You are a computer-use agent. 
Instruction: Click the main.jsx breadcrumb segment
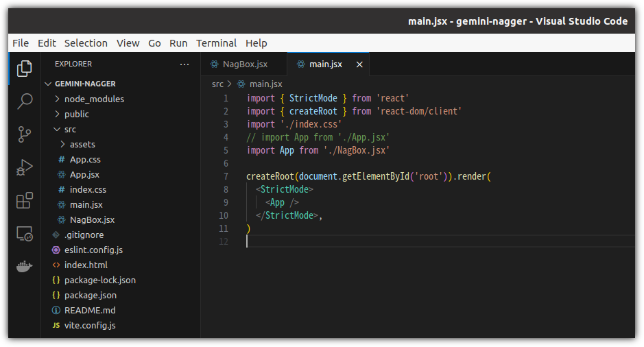pos(265,84)
